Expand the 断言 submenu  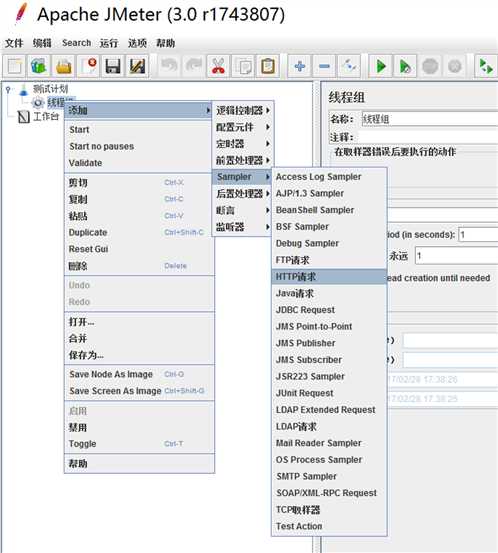(x=242, y=210)
